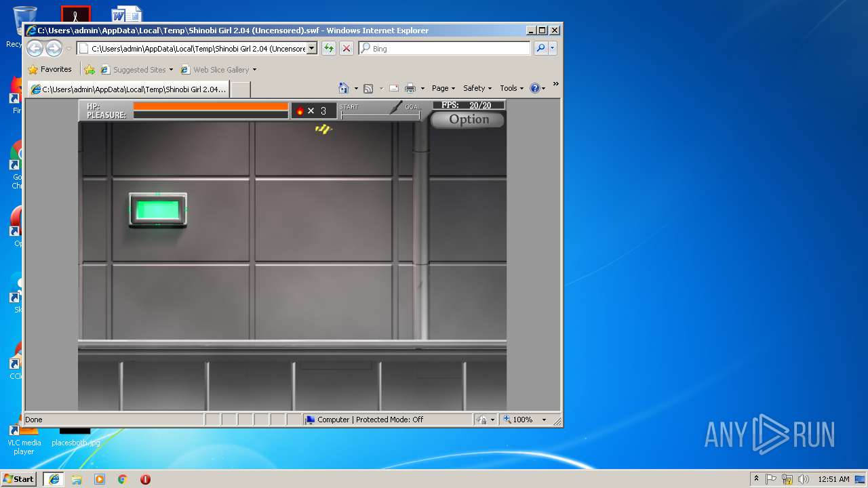Screen dimensions: 868x488
Task: Click Internet Explorer taskbar icon
Action: (54, 479)
